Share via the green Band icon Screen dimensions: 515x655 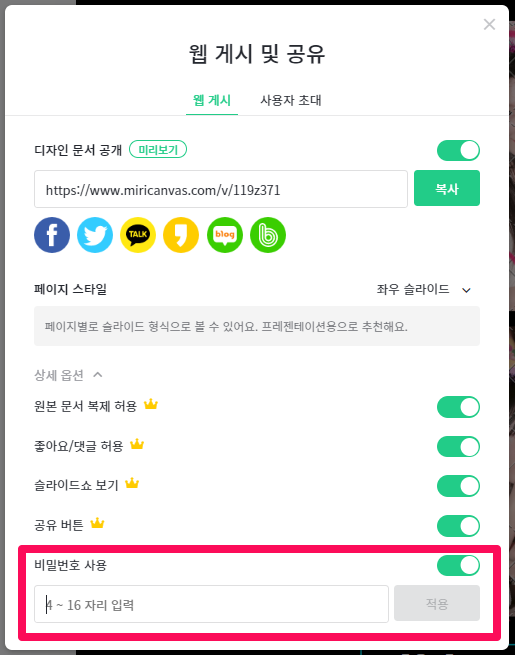[x=268, y=235]
